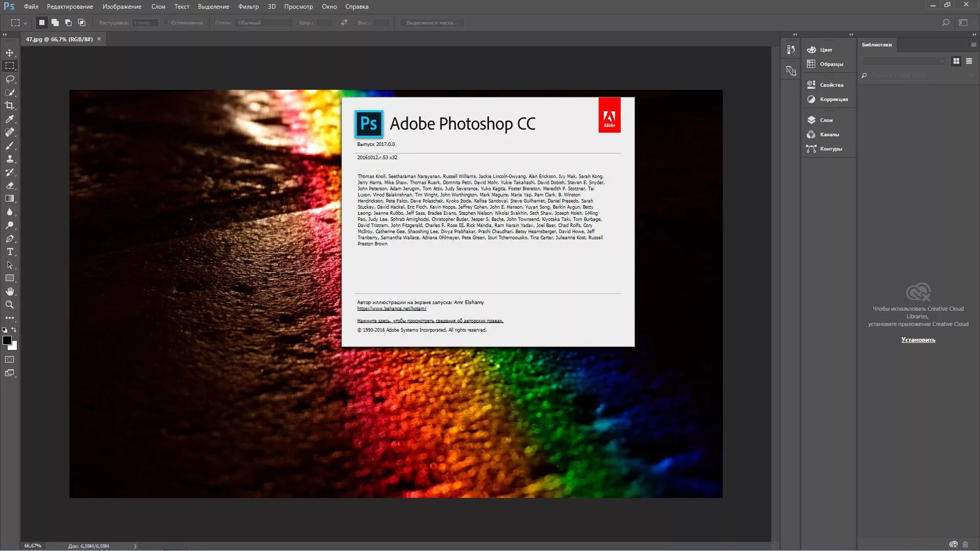980x551 pixels.
Task: Click the Выделение и маска button
Action: pyautogui.click(x=432, y=22)
